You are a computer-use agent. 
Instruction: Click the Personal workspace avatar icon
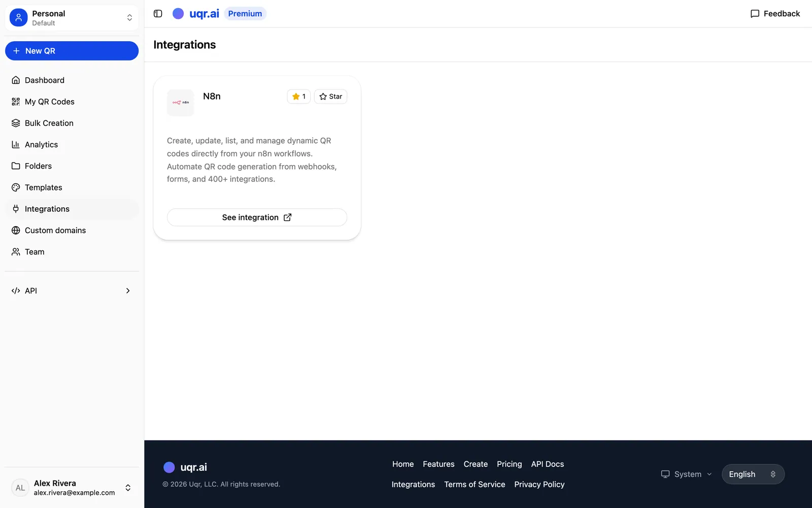click(19, 18)
